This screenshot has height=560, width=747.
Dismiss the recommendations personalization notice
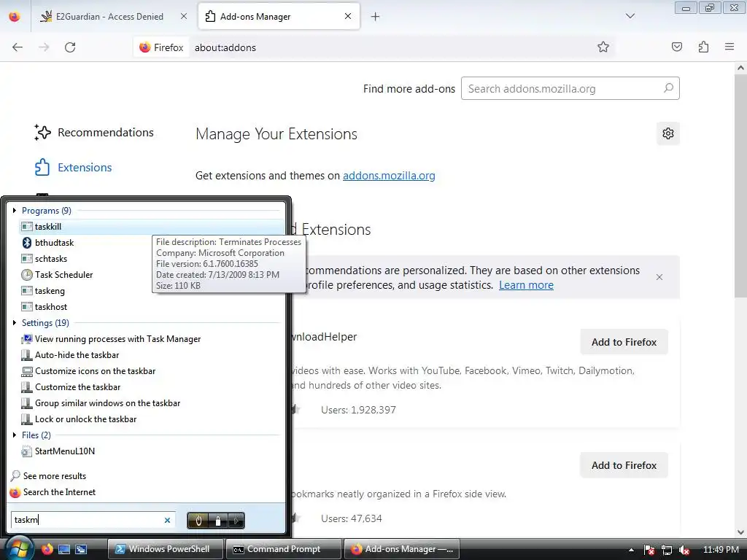point(659,277)
